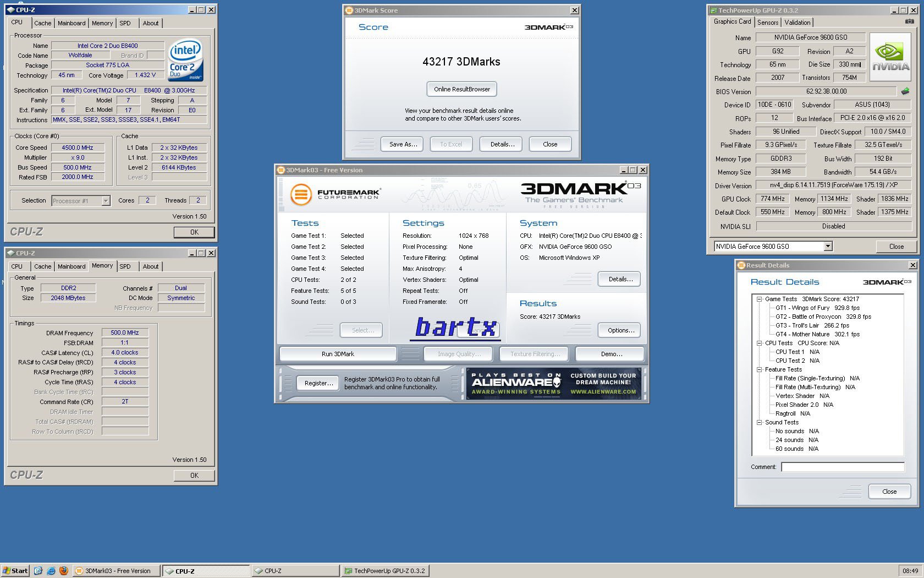
Task: Click Close button in GPU-Z window
Action: pos(897,247)
